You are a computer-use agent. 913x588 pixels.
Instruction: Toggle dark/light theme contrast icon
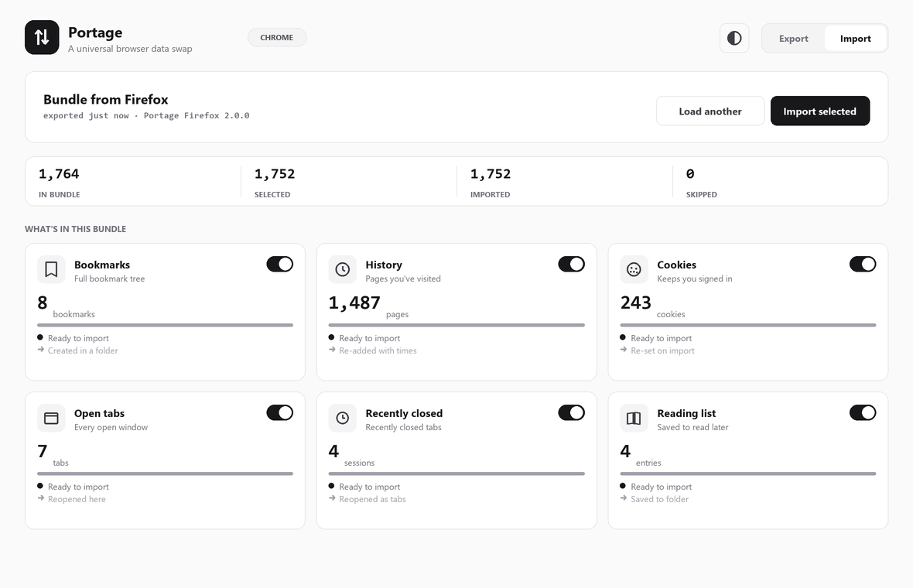[x=734, y=39]
